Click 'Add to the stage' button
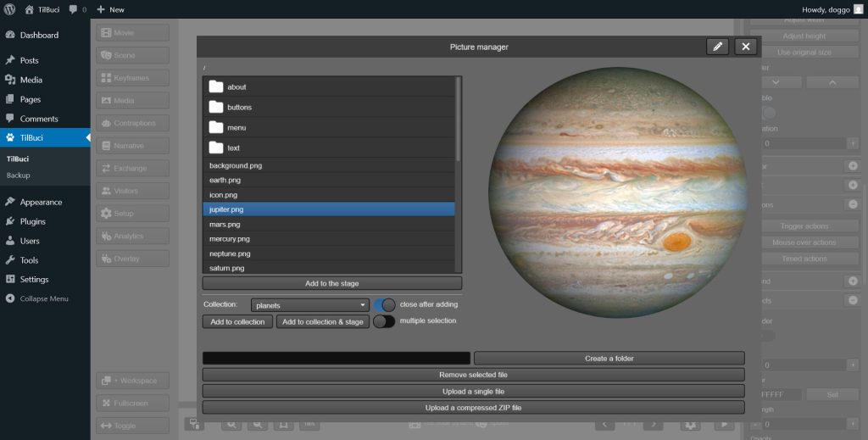Screen dimensions: 868x440 [x=331, y=283]
